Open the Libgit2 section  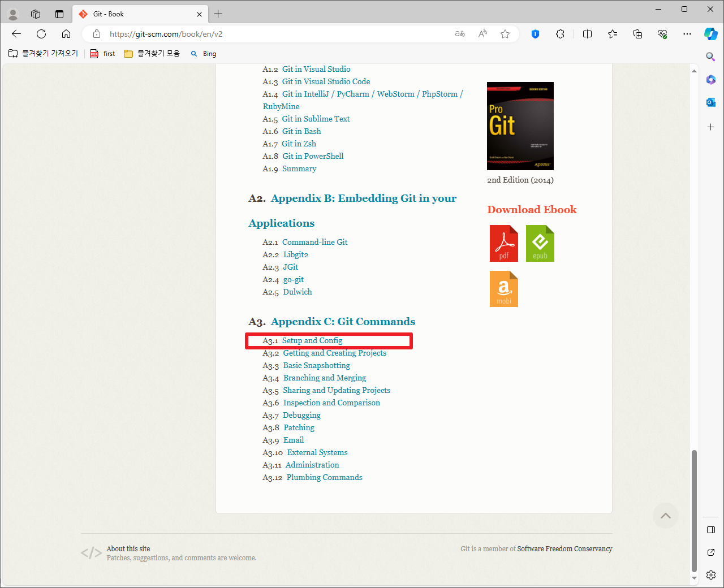pos(296,255)
